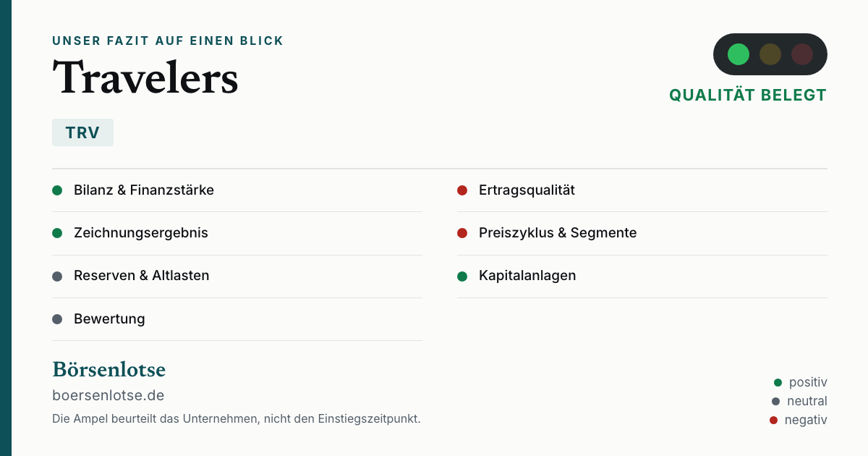The image size is (868, 456).
Task: Click the dim red traffic light
Action: coord(802,54)
